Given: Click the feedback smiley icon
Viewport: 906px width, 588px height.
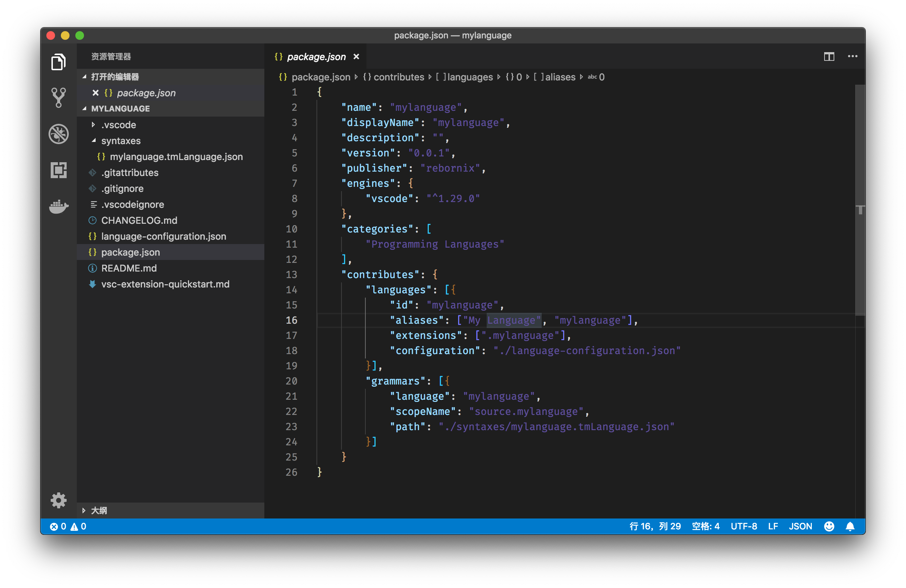Looking at the screenshot, I should click(x=829, y=526).
